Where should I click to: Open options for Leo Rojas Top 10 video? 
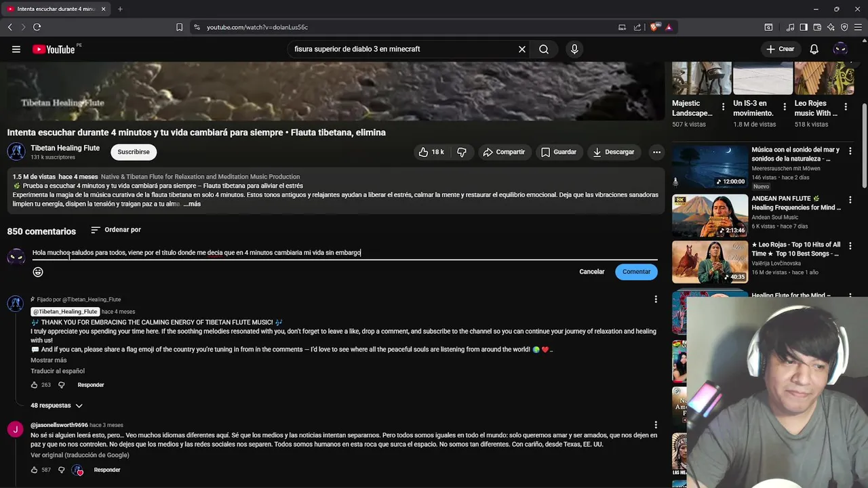(850, 246)
